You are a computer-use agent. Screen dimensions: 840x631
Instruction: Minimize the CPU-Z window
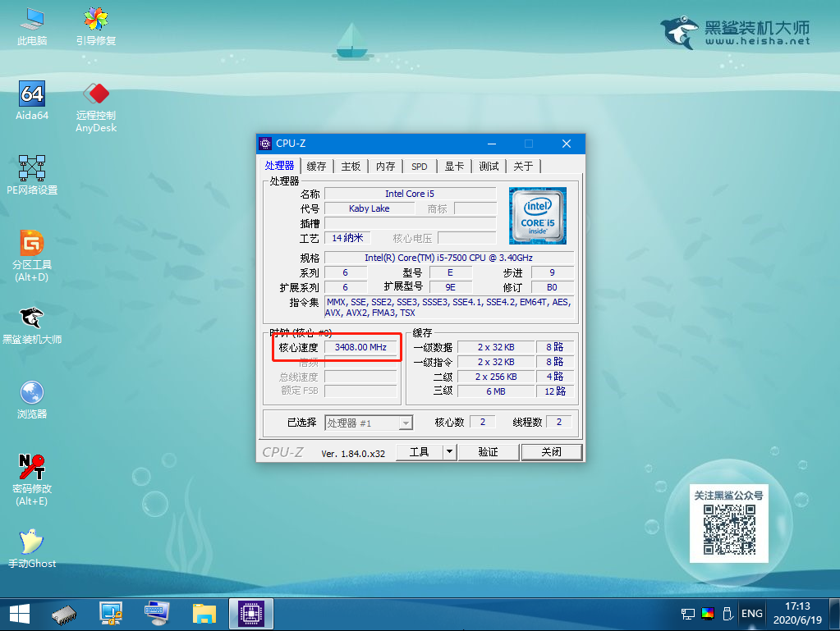[492, 144]
